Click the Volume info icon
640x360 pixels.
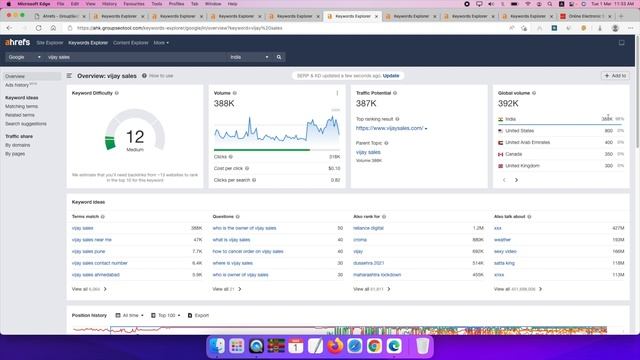235,93
